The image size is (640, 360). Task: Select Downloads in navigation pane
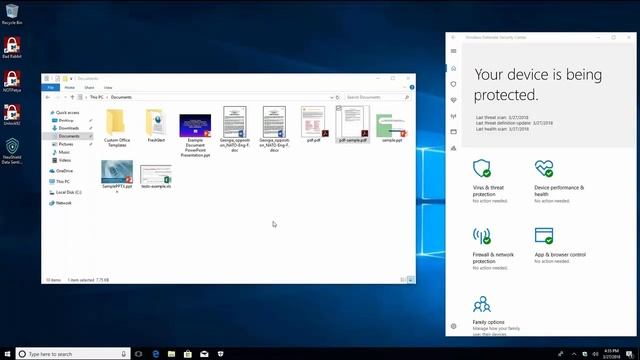click(x=69, y=128)
